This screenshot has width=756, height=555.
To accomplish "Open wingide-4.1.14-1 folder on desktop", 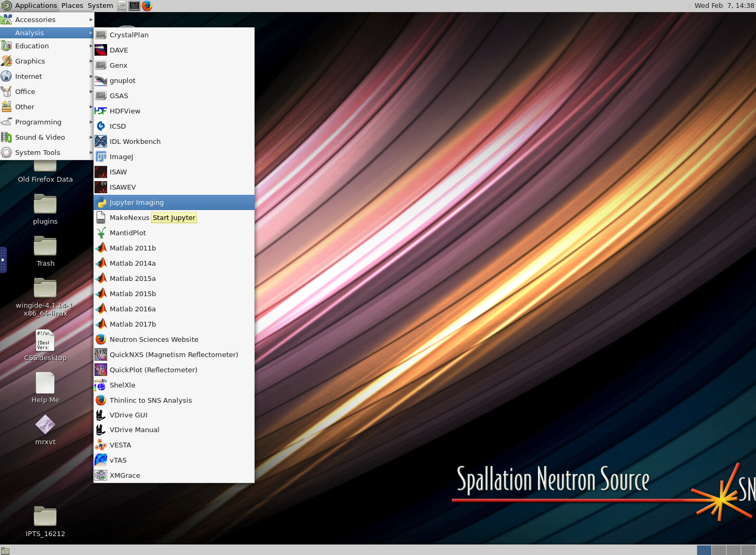I will (x=45, y=297).
